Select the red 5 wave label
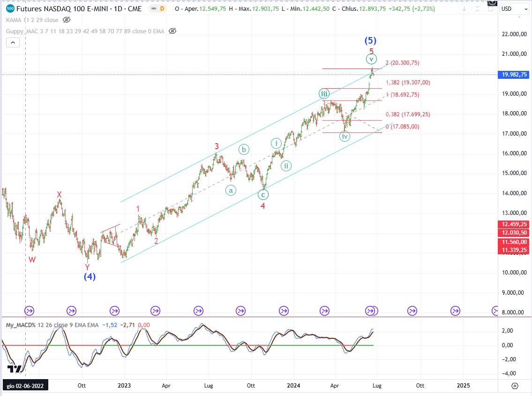532x396 pixels. click(x=372, y=51)
